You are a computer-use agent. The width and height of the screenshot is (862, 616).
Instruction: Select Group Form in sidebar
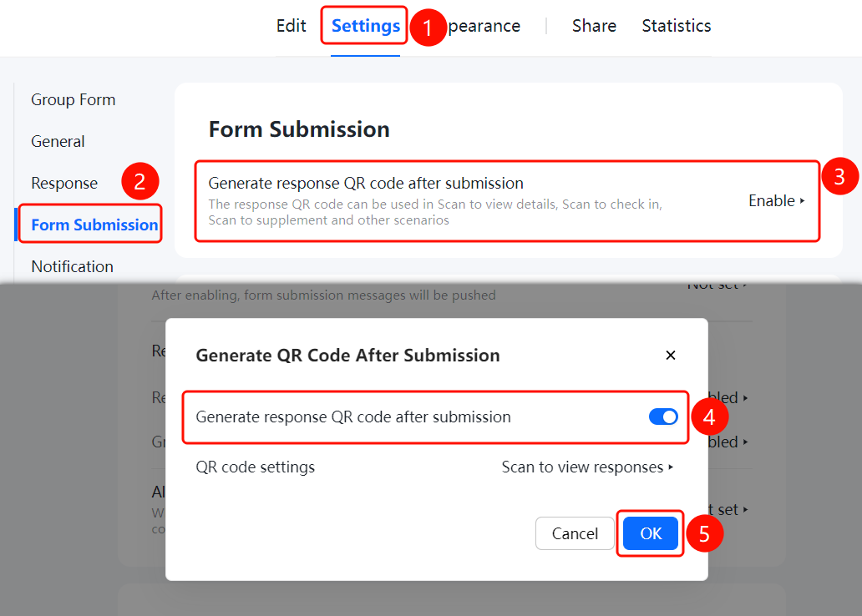click(74, 99)
